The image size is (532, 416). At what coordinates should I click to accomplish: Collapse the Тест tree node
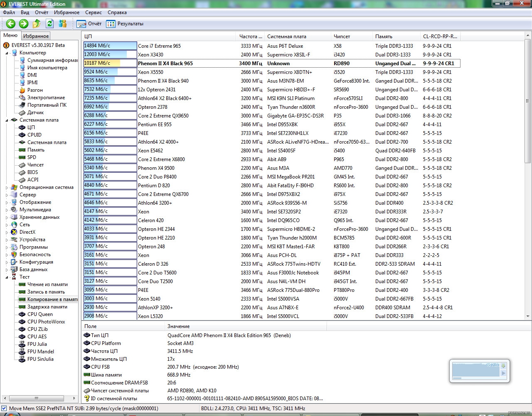pos(7,277)
